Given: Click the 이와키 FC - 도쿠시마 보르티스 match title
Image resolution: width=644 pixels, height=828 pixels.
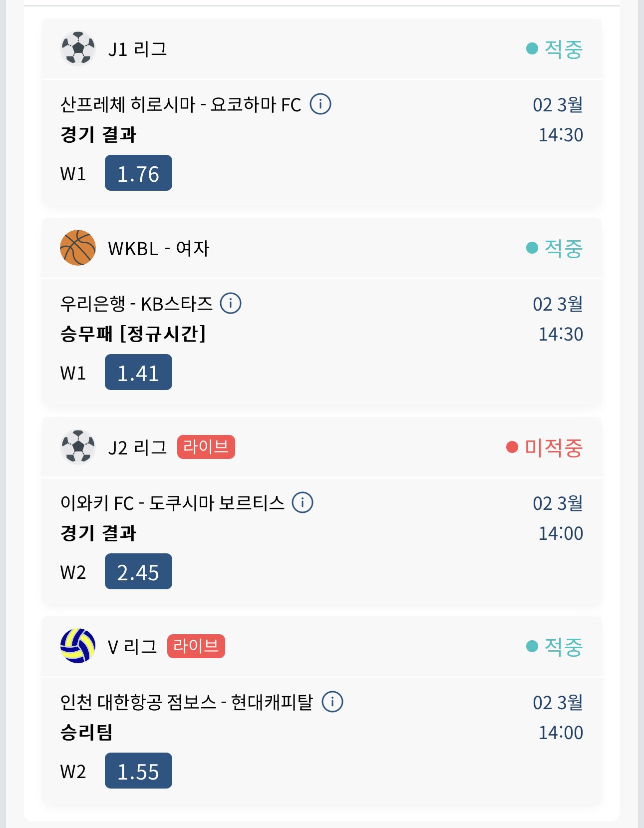Looking at the screenshot, I should tap(172, 503).
